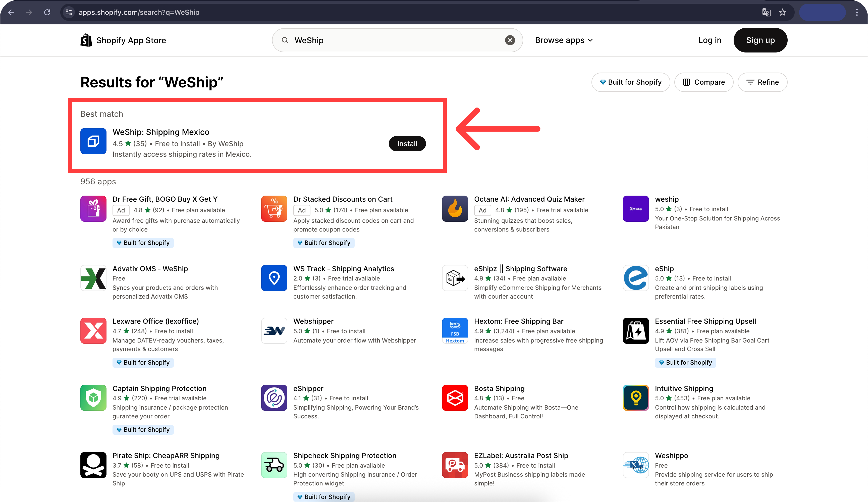The image size is (868, 502).
Task: Click the Compare button
Action: [x=704, y=82]
